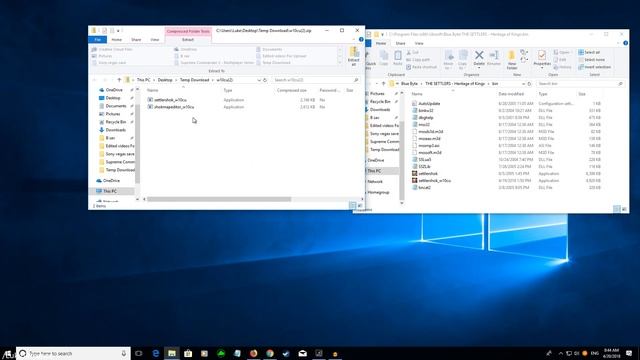
Task: Open Microsoft Store taskbar icon
Action: click(x=188, y=353)
